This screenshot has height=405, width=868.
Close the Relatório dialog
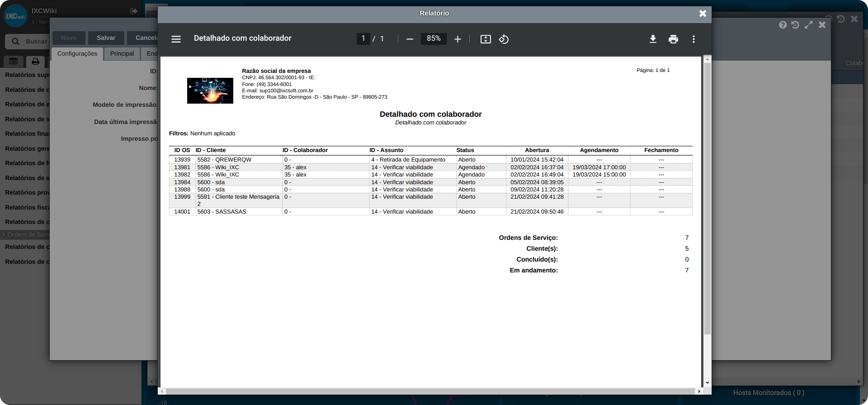[703, 14]
